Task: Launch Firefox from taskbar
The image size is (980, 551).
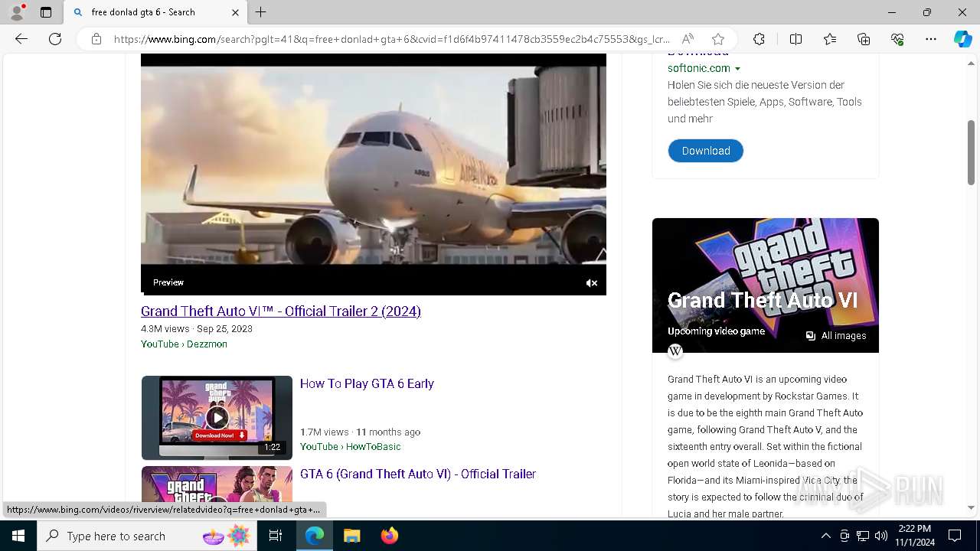Action: pos(390,536)
